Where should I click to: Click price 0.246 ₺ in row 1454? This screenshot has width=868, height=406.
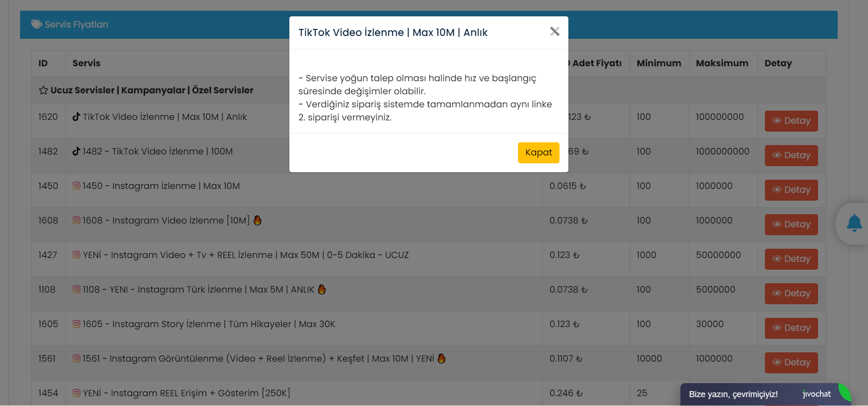[566, 393]
